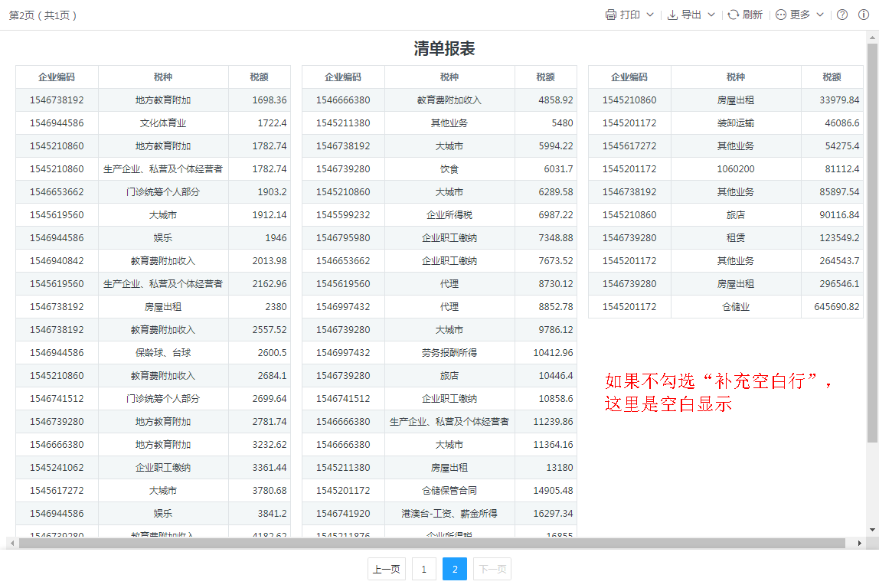Click the refresh (刷新) circular arrows icon
Image resolution: width=879 pixels, height=588 pixels.
[733, 15]
